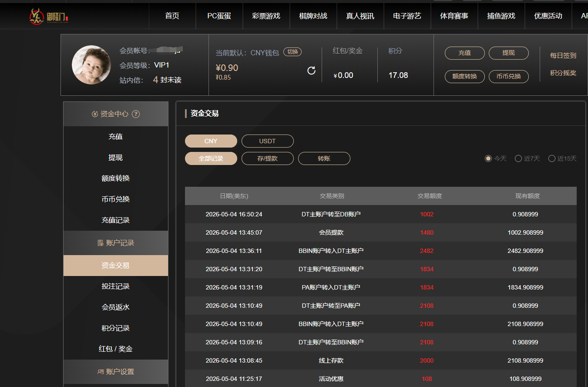Open the 积分摇奖 points lottery link
The image size is (588, 387).
coord(563,73)
